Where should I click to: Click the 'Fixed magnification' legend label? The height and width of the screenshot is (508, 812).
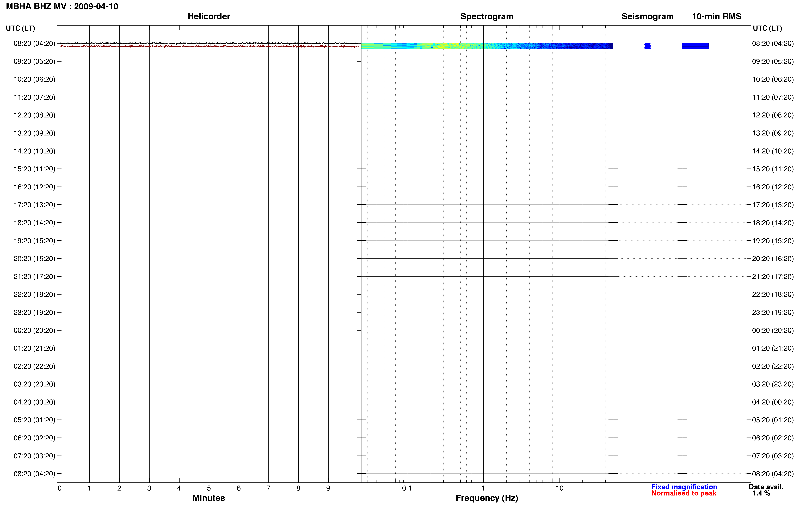[x=684, y=487]
